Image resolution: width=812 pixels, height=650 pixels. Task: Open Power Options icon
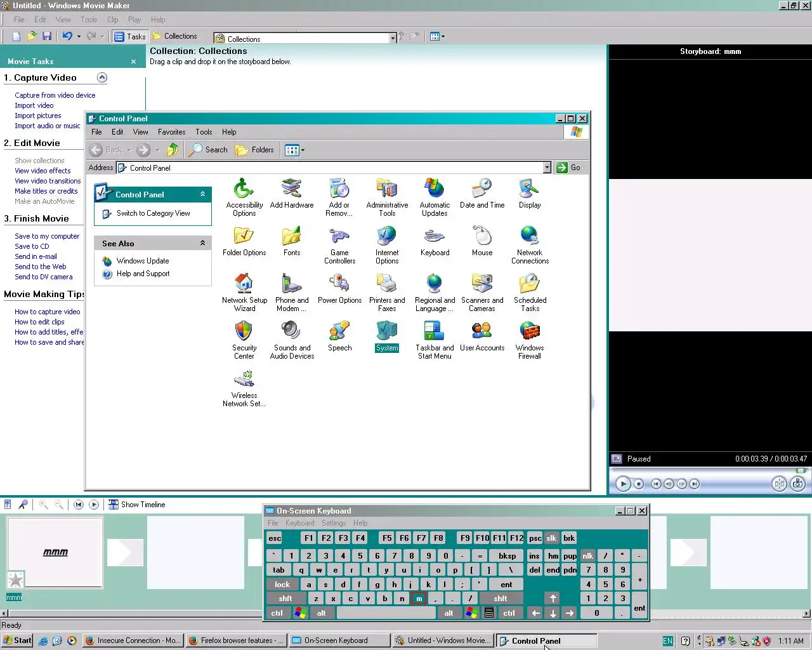339,289
